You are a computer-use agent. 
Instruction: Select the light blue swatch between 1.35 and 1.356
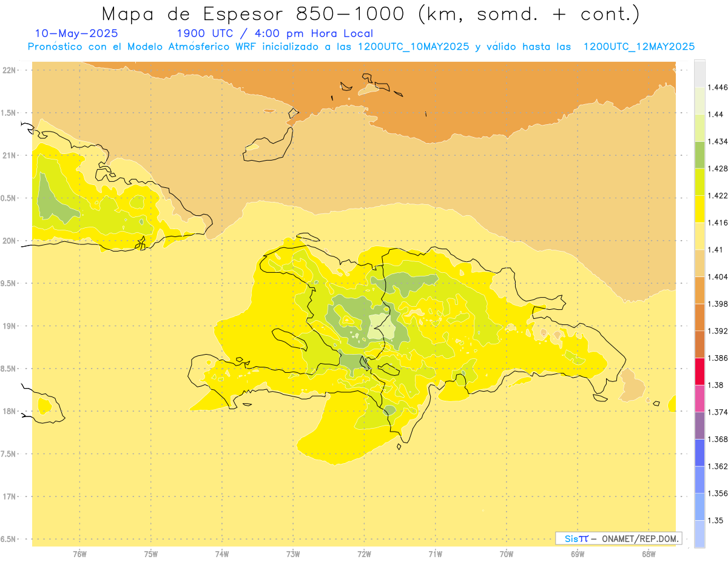point(699,507)
